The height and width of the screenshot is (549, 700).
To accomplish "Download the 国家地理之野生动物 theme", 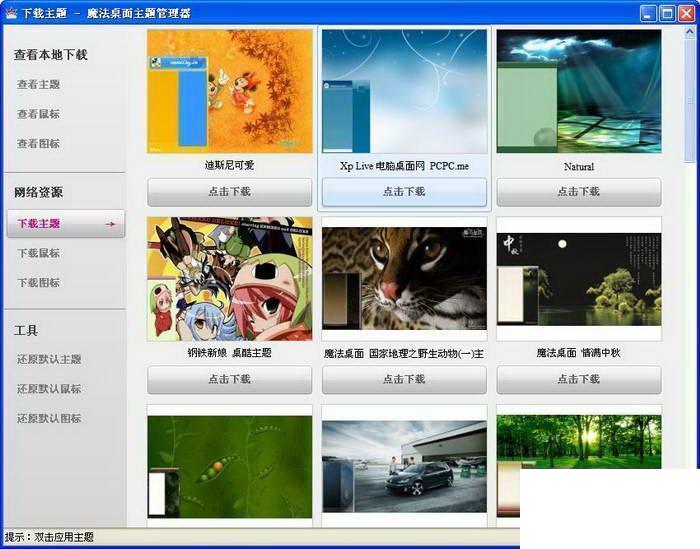I will [x=404, y=379].
